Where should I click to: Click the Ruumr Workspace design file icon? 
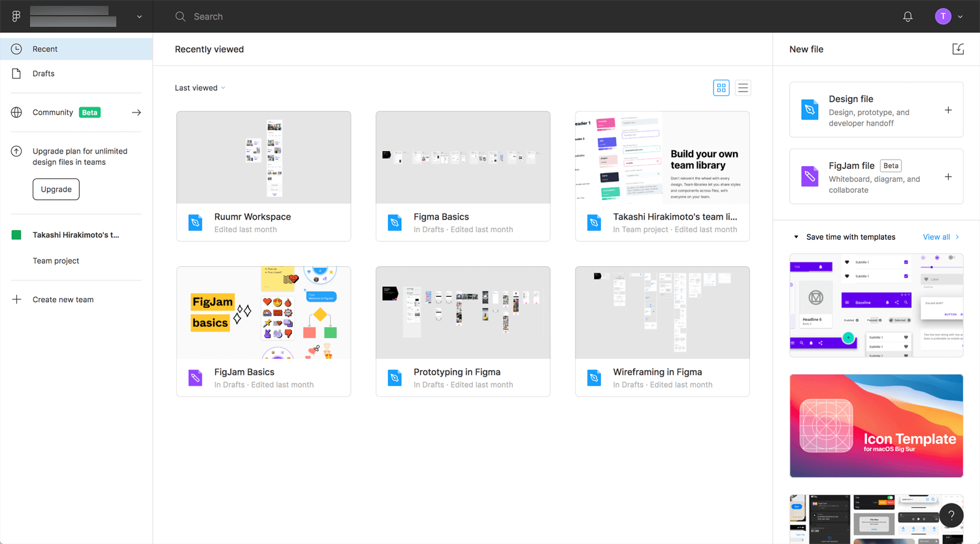(195, 222)
